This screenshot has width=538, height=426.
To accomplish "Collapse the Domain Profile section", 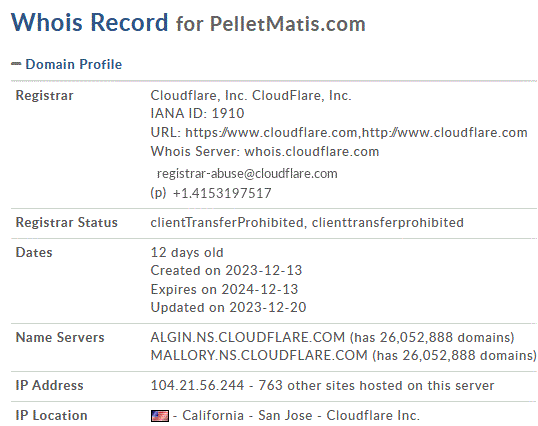I will pyautogui.click(x=16, y=64).
